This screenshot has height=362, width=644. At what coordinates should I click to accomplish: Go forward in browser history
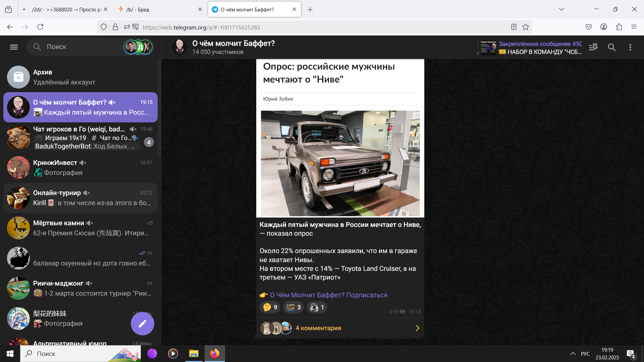pyautogui.click(x=25, y=27)
